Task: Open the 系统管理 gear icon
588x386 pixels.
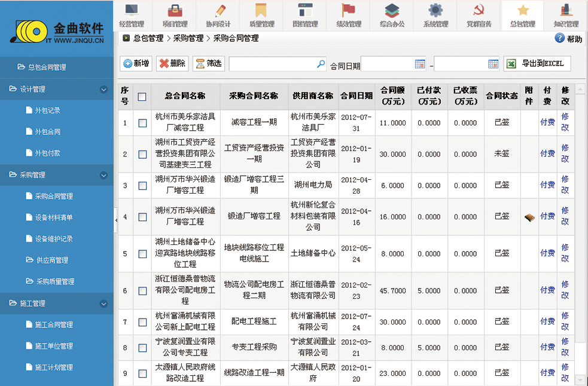Action: click(x=435, y=11)
